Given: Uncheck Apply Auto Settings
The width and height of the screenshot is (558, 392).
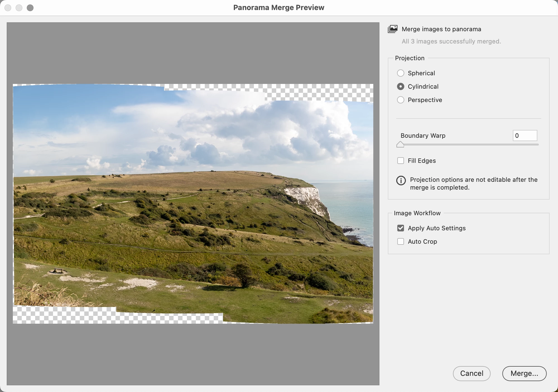Looking at the screenshot, I should click(x=401, y=228).
